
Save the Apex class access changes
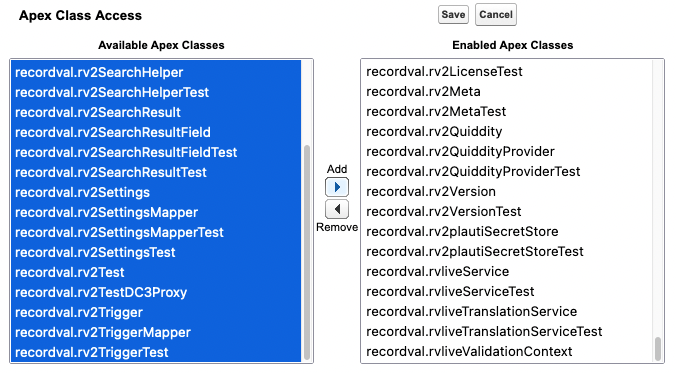point(453,15)
